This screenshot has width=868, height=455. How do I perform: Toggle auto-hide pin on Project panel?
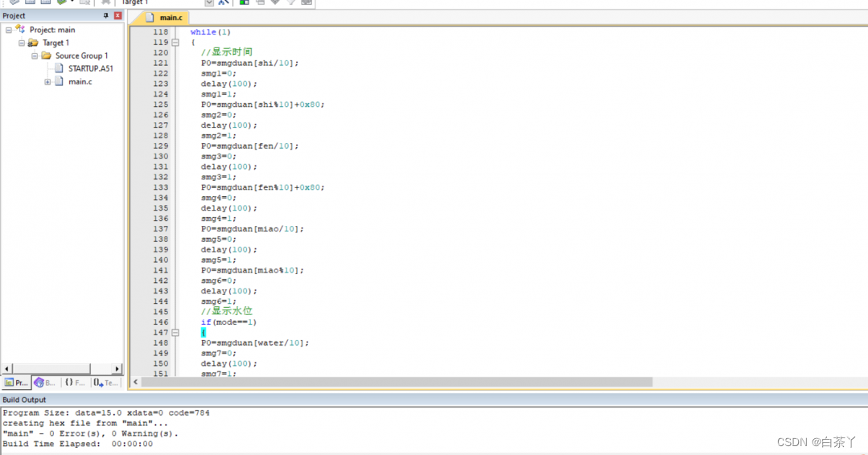(x=106, y=16)
